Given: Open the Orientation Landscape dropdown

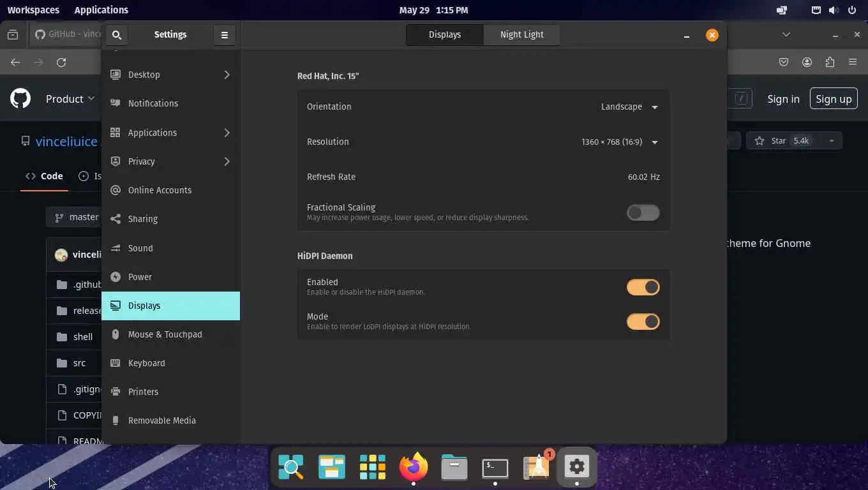Looking at the screenshot, I should [x=629, y=107].
